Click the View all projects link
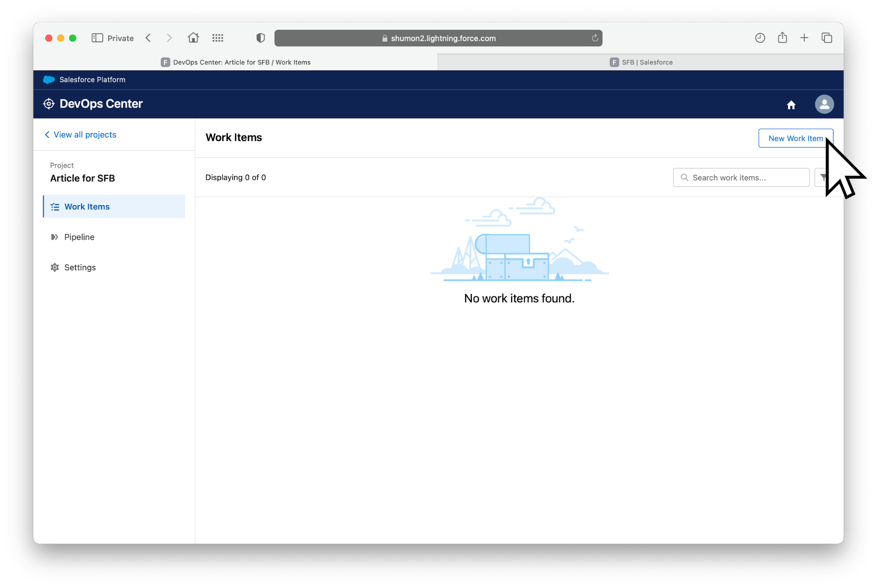The width and height of the screenshot is (877, 588). click(x=80, y=135)
